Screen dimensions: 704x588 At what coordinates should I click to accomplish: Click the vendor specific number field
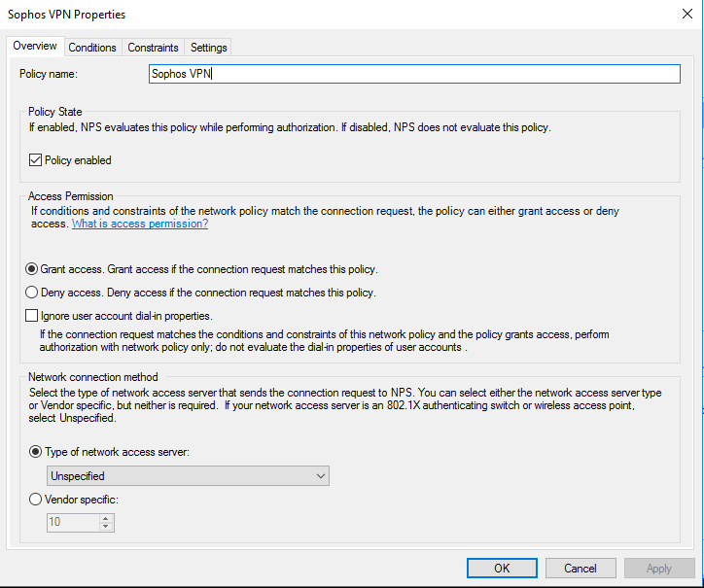pos(73,523)
